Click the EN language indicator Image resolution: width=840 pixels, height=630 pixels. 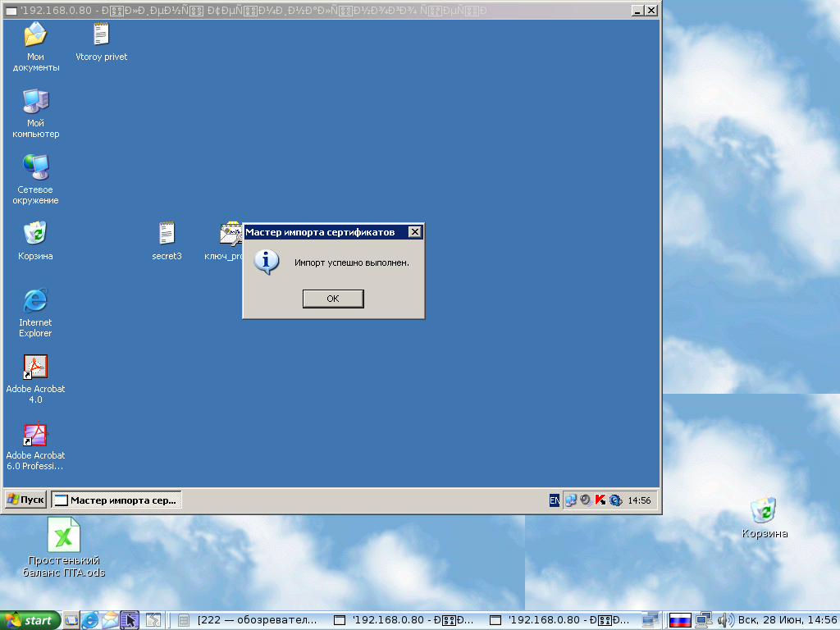555,500
